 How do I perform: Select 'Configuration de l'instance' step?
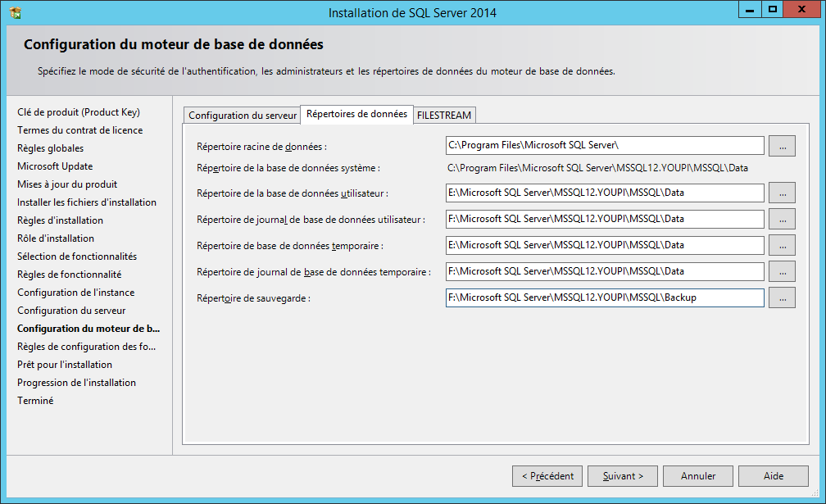pos(76,293)
